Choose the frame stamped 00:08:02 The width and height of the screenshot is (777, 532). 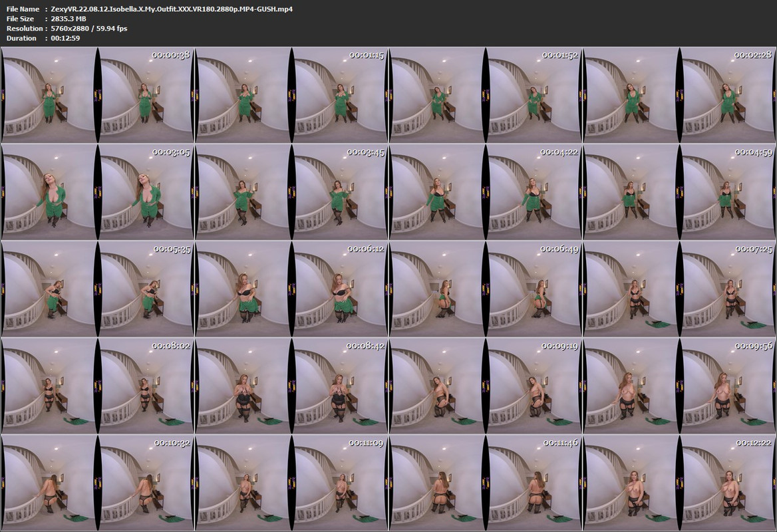pyautogui.click(x=97, y=386)
